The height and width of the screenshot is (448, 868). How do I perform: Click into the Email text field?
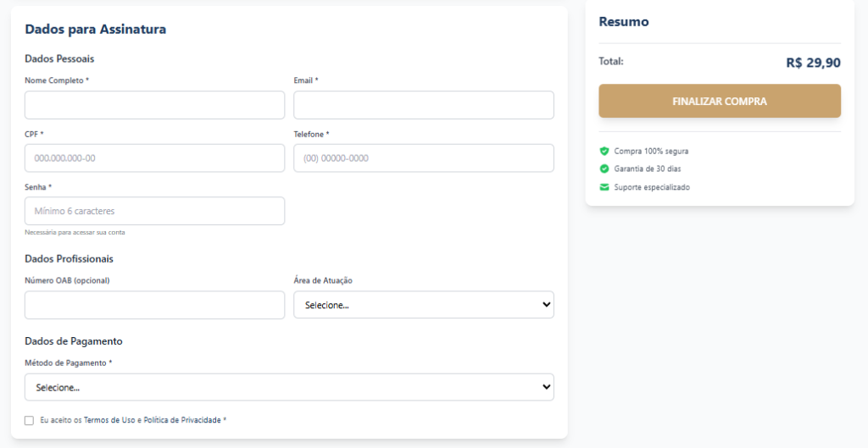423,105
